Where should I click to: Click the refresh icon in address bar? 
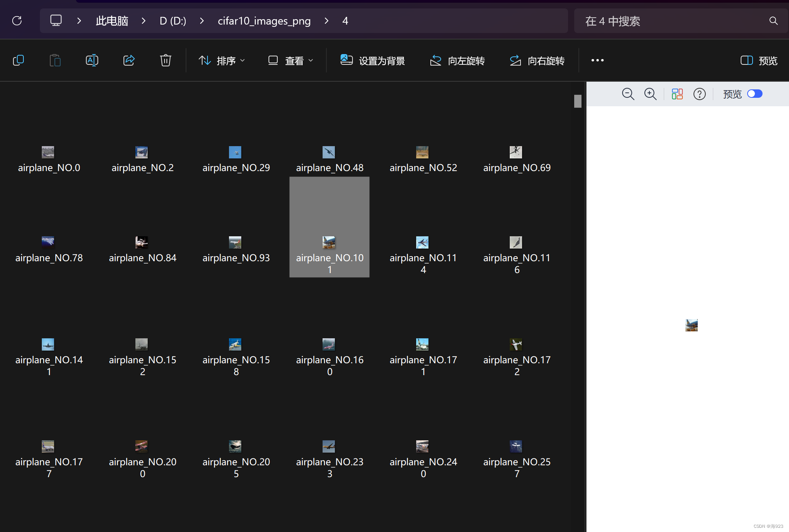click(x=17, y=21)
